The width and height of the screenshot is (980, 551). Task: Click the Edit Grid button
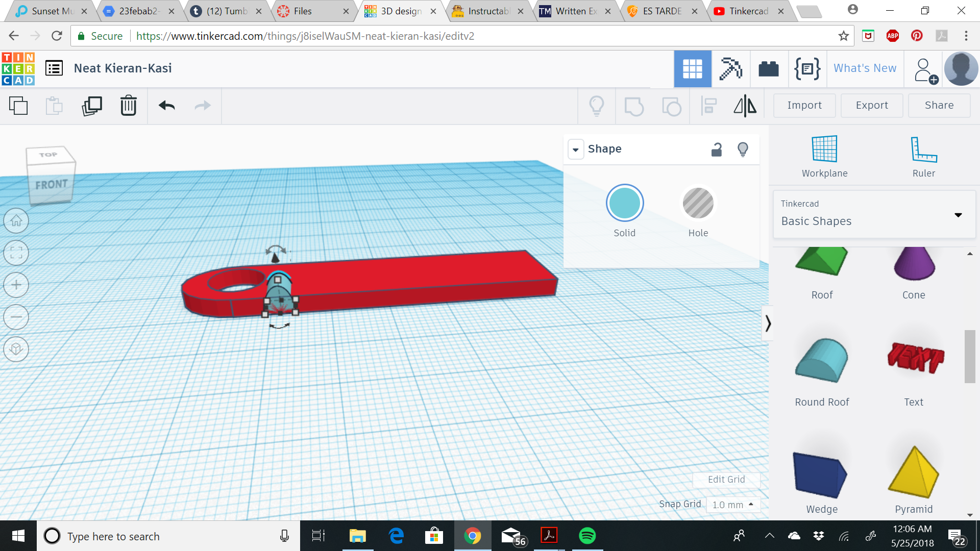coord(726,480)
